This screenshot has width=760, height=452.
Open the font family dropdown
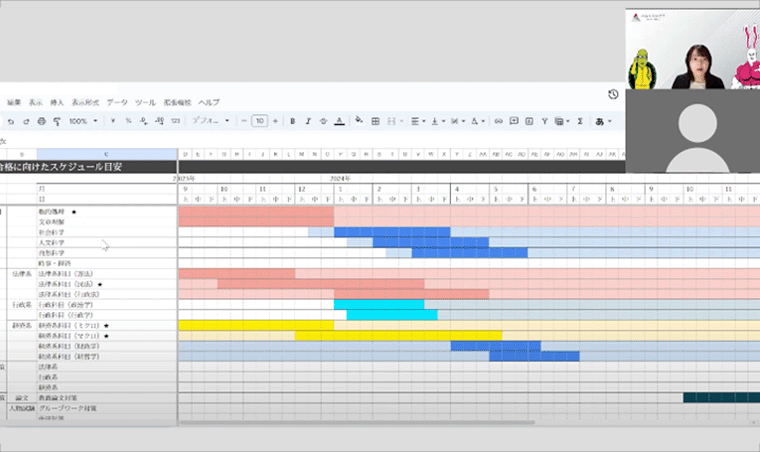pos(210,121)
